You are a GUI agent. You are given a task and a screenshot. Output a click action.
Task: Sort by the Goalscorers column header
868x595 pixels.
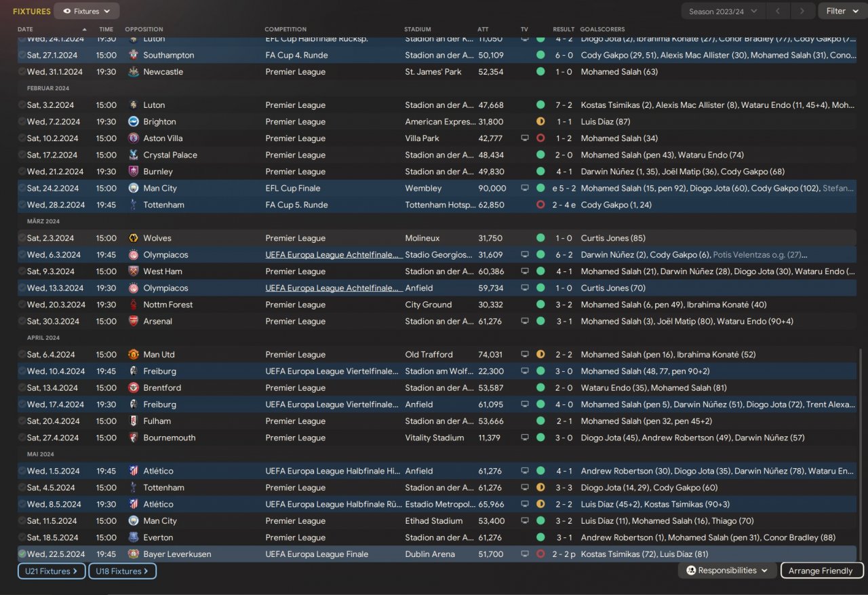(603, 30)
